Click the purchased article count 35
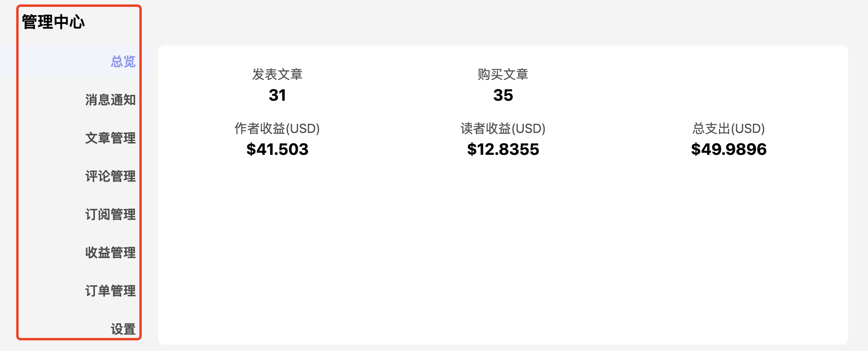Image resolution: width=868 pixels, height=351 pixels. point(503,95)
